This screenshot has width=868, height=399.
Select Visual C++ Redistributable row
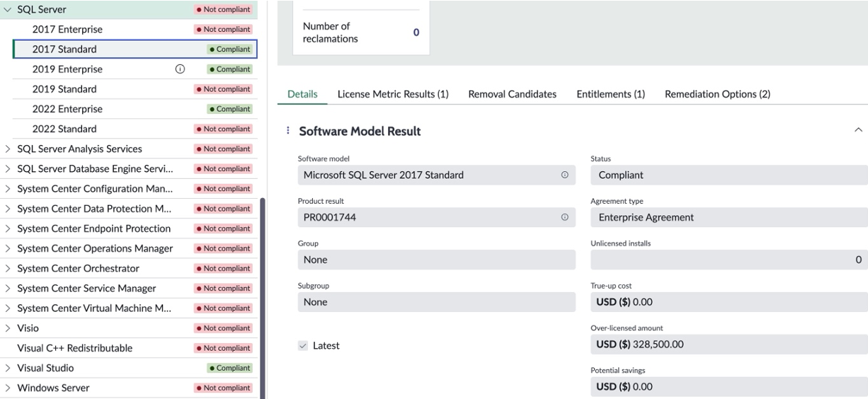(129, 348)
